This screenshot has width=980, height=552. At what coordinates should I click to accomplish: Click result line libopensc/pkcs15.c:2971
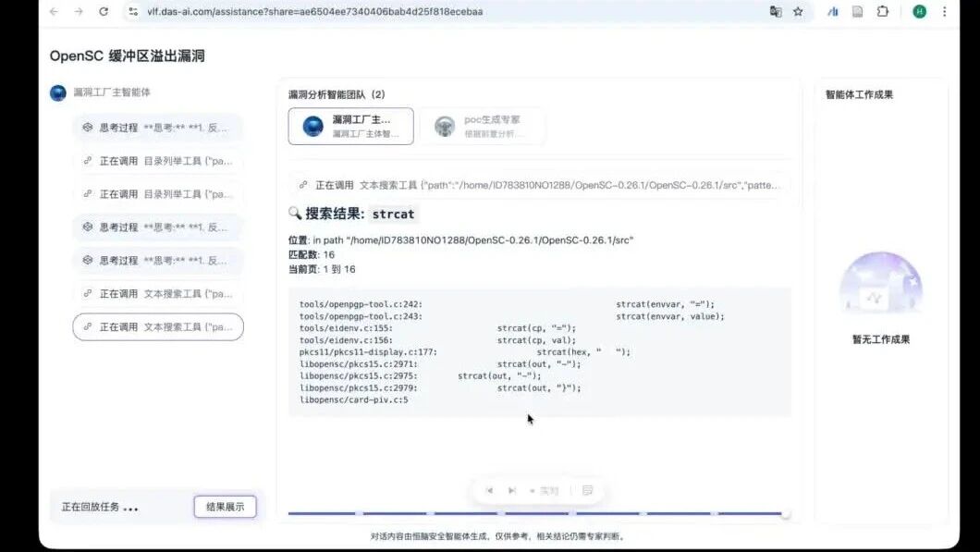click(440, 363)
